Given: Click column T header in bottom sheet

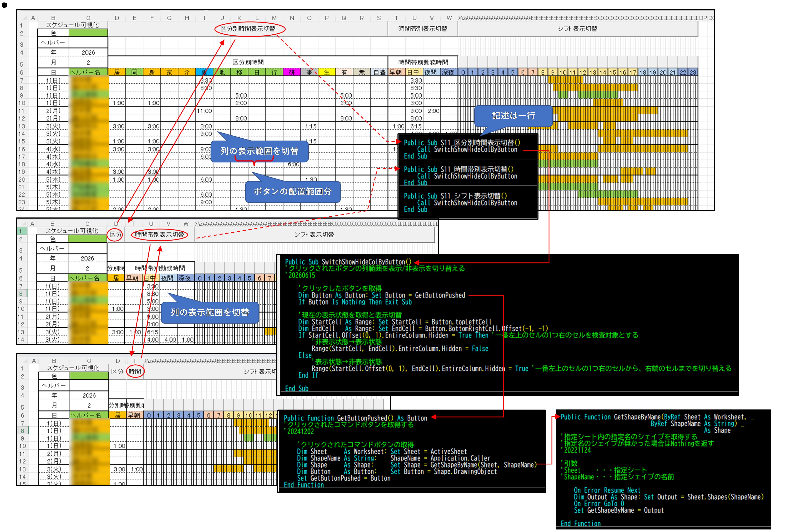Looking at the screenshot, I should pos(135,361).
